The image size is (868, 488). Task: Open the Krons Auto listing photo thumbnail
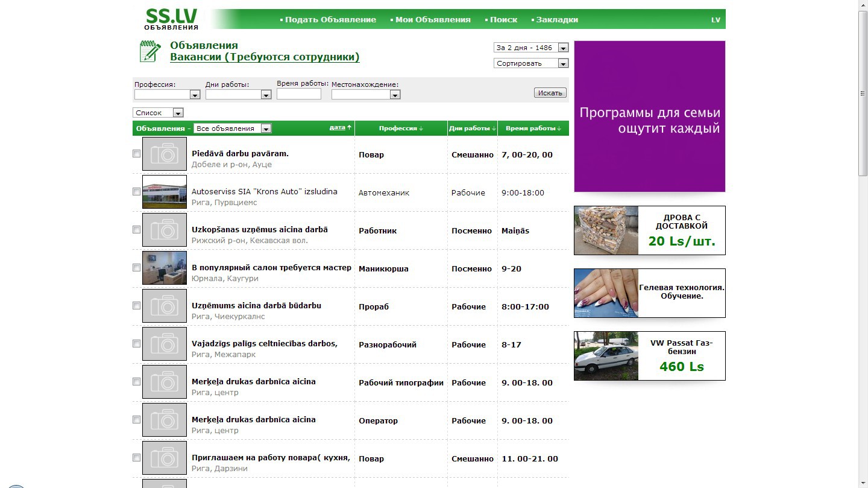point(165,192)
